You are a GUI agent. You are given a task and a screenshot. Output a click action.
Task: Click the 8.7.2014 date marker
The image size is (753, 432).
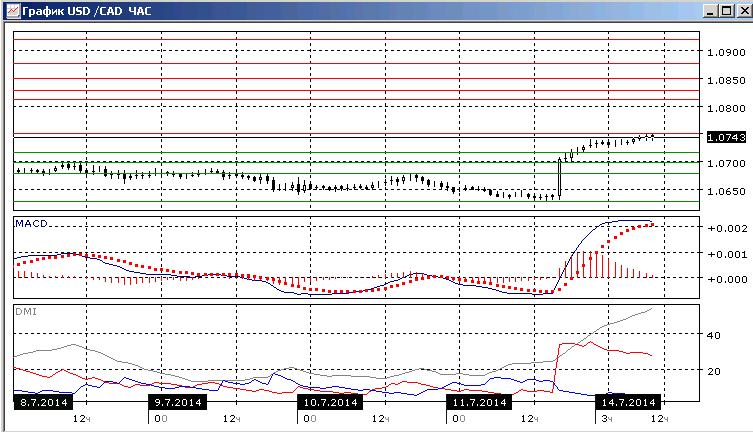[x=44, y=402]
